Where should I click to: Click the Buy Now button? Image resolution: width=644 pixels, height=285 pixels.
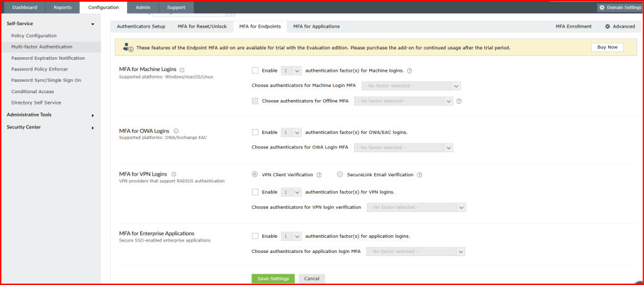[607, 47]
